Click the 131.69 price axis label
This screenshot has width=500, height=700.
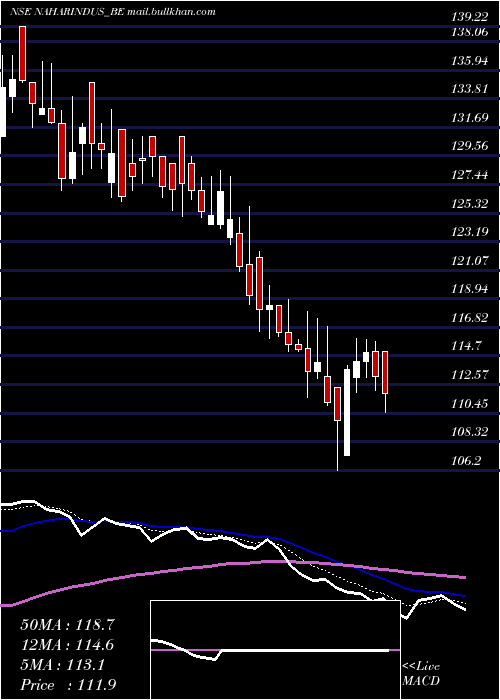(470, 118)
